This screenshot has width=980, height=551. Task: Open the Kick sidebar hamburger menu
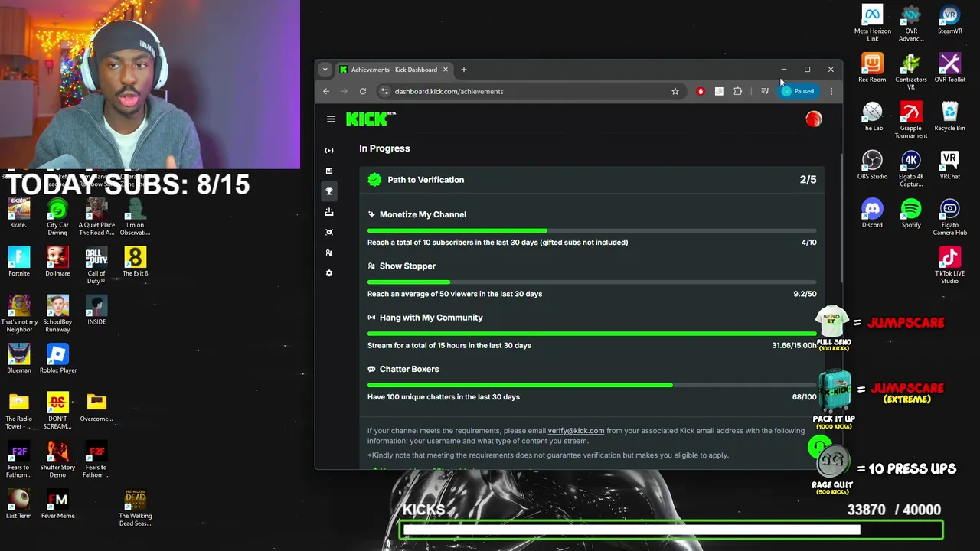331,119
